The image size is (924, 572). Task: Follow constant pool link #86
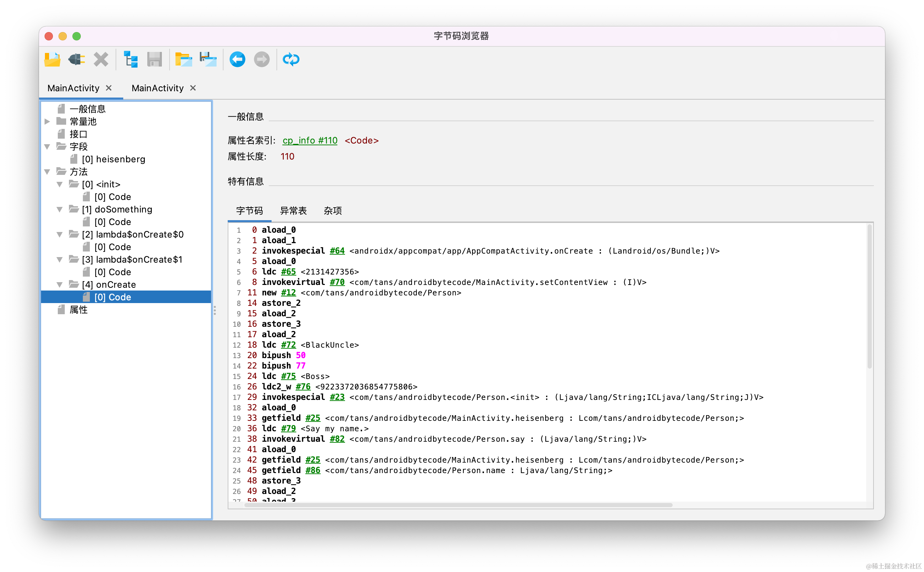click(x=313, y=470)
